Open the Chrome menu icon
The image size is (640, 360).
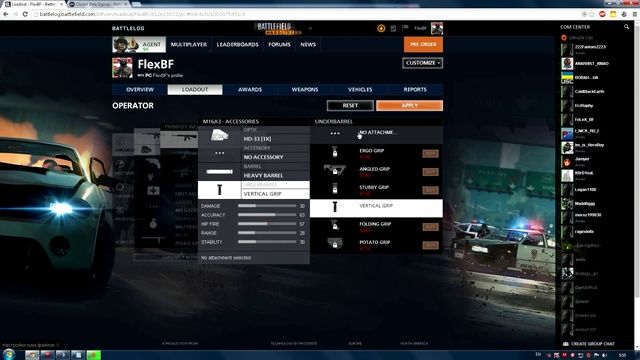tap(635, 14)
